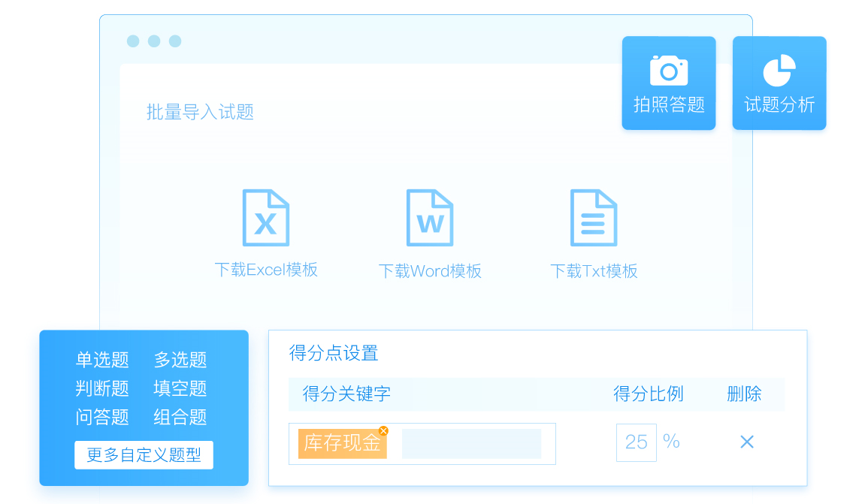Choose 判断题 question type

[102, 388]
